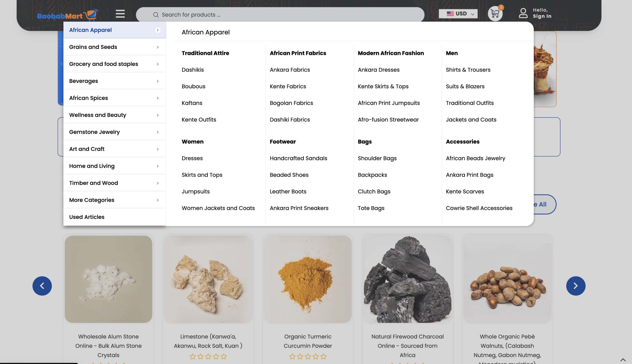Click the left carousel arrow
The image size is (632, 364).
[42, 286]
